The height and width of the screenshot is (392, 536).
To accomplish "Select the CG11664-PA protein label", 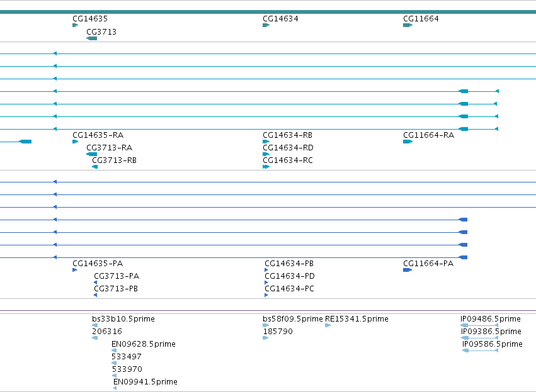I will [428, 264].
